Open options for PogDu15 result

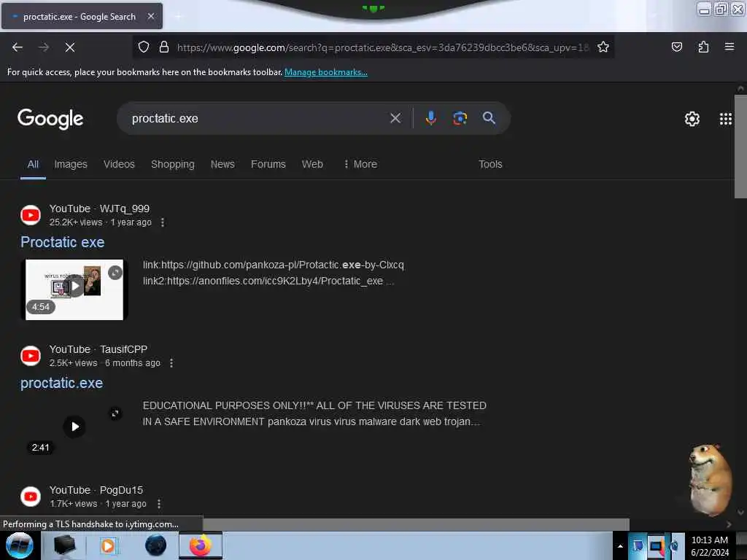158,503
